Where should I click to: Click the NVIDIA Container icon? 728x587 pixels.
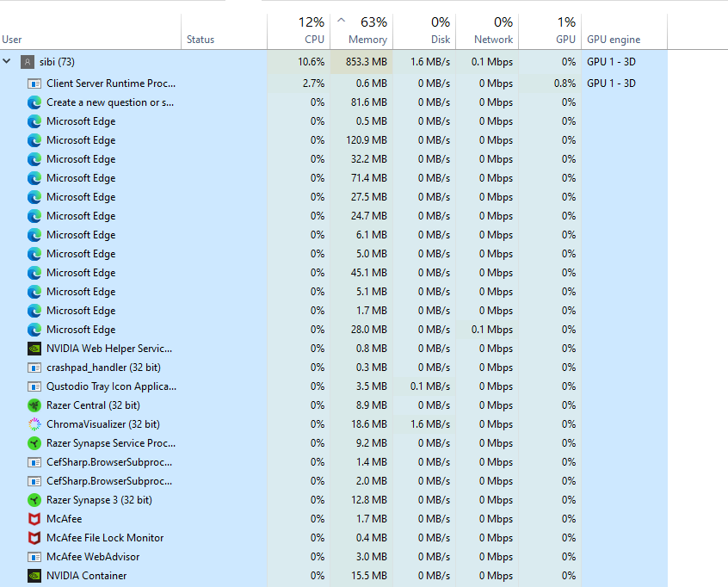pyautogui.click(x=34, y=576)
